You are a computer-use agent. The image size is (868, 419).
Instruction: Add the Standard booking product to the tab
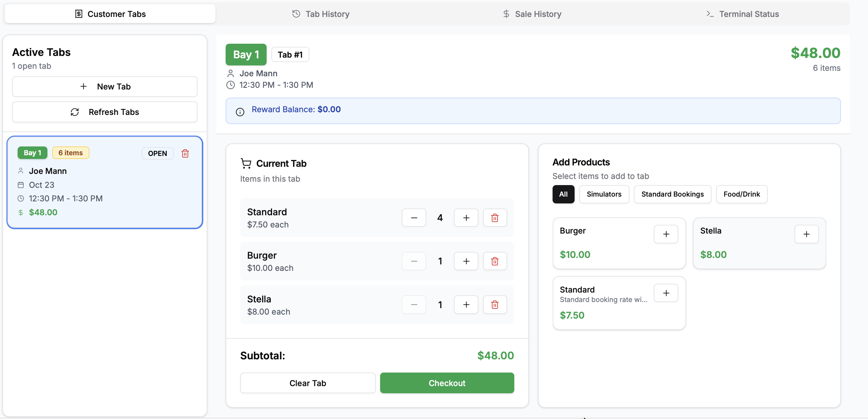666,293
